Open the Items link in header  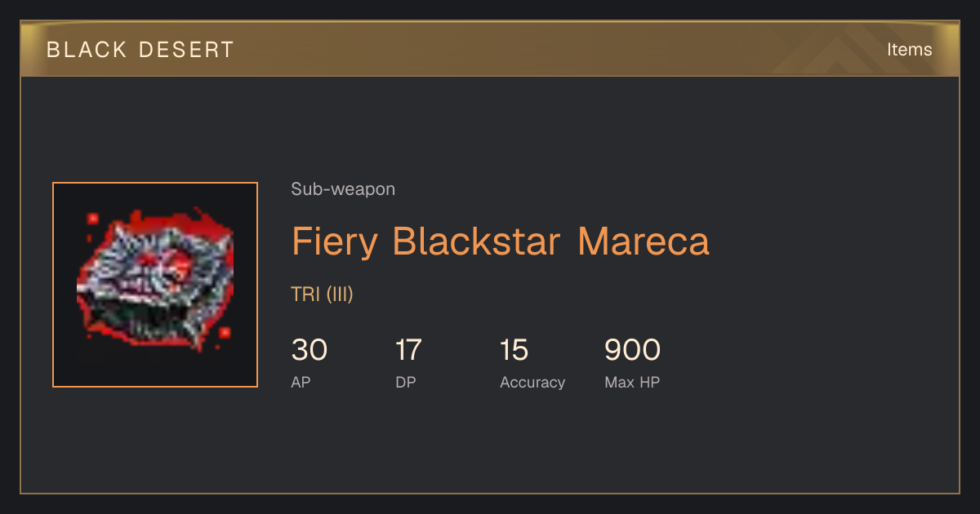point(909,49)
